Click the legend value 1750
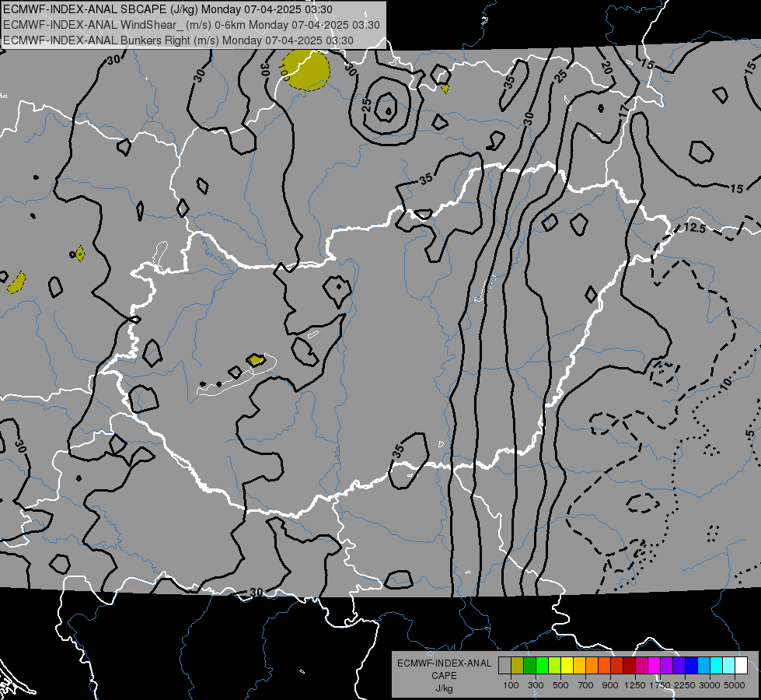This screenshot has width=761, height=700. click(x=660, y=685)
